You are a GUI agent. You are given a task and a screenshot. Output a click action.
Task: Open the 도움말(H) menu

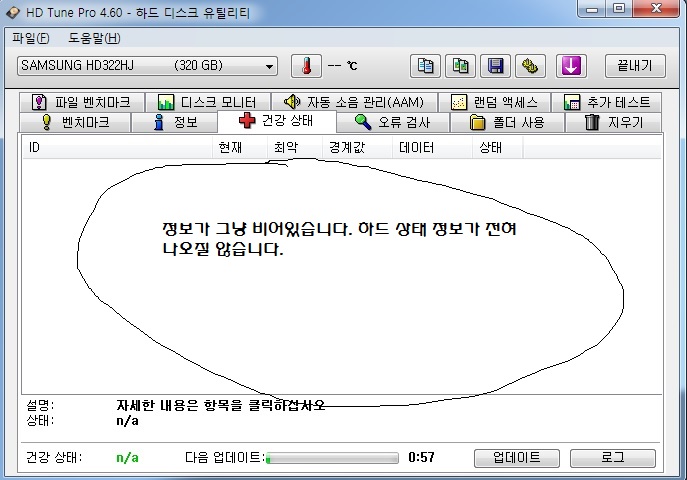pyautogui.click(x=94, y=39)
